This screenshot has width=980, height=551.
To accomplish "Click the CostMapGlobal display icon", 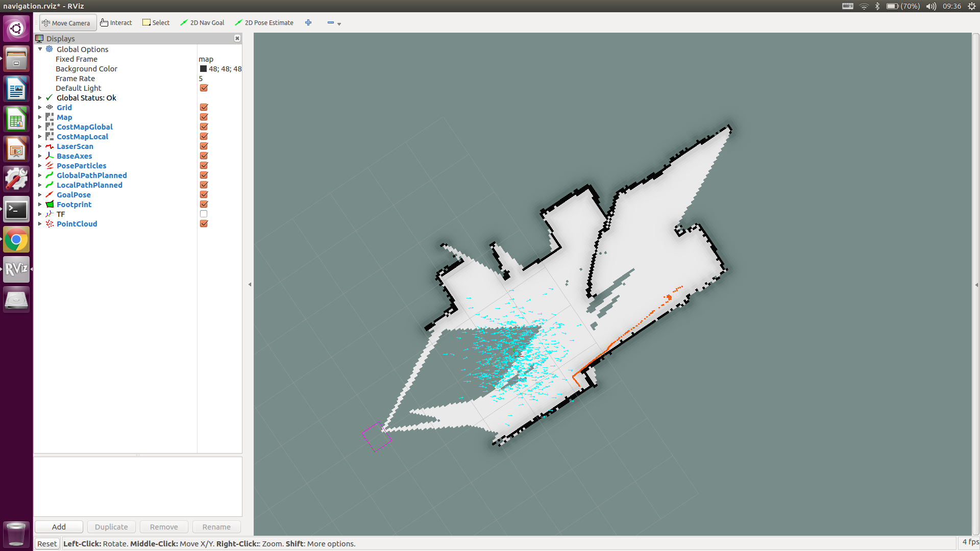I will coord(50,127).
